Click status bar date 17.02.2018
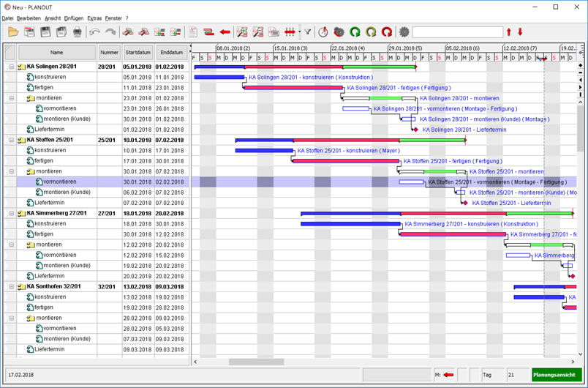The image size is (588, 388). [x=21, y=375]
